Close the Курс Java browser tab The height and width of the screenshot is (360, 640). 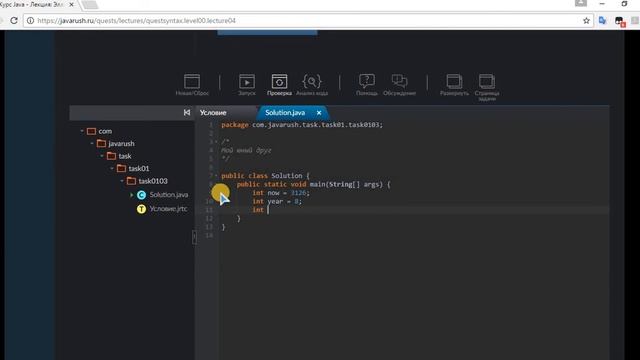point(71,4)
